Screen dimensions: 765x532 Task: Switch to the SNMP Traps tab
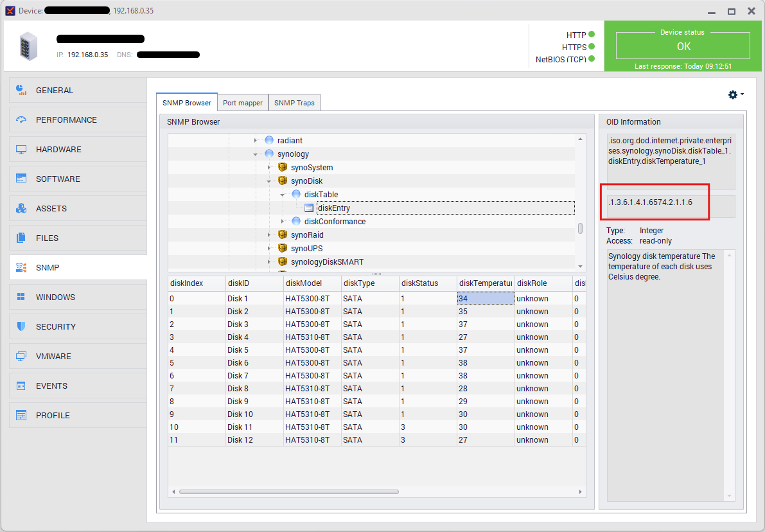point(294,103)
